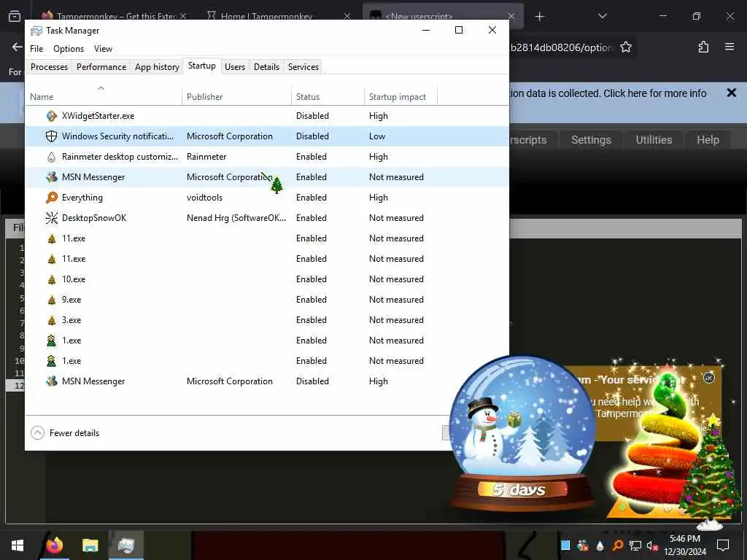747x560 pixels.
Task: Open the File menu in Task Manager
Action: pos(36,49)
